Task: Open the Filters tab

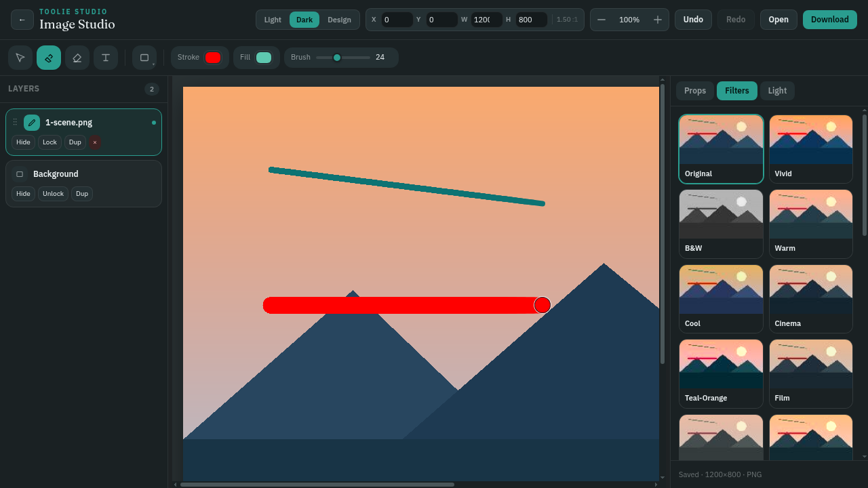Action: tap(737, 91)
